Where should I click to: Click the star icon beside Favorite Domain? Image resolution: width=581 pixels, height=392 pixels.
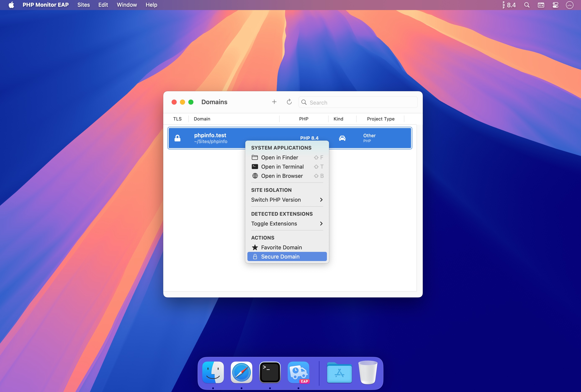pos(255,247)
